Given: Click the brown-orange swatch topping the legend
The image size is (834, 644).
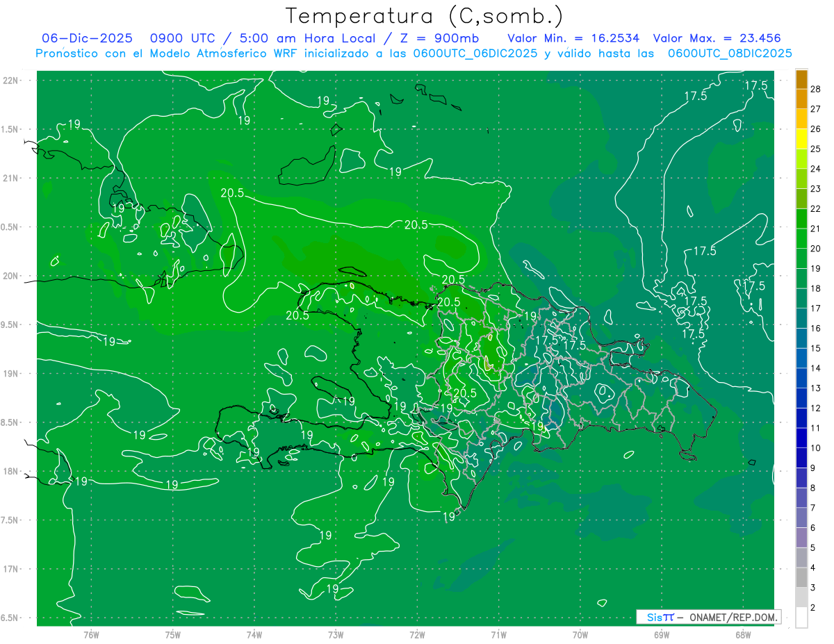Looking at the screenshot, I should (x=801, y=79).
